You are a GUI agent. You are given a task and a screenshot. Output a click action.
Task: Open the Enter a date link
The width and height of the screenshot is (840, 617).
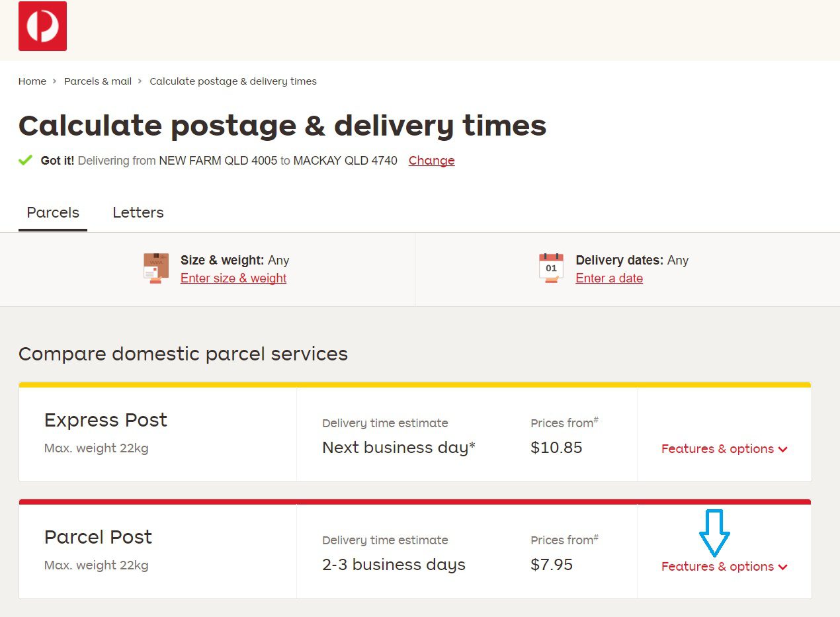(x=609, y=278)
